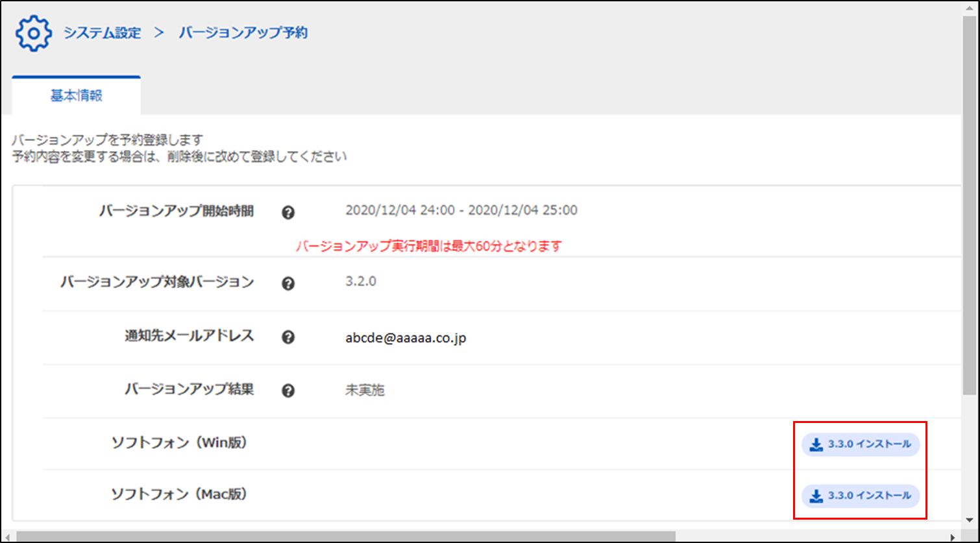This screenshot has height=543, width=980.
Task: Download 3.3.0 installer for ソフトフォン Win版
Action: (x=861, y=444)
